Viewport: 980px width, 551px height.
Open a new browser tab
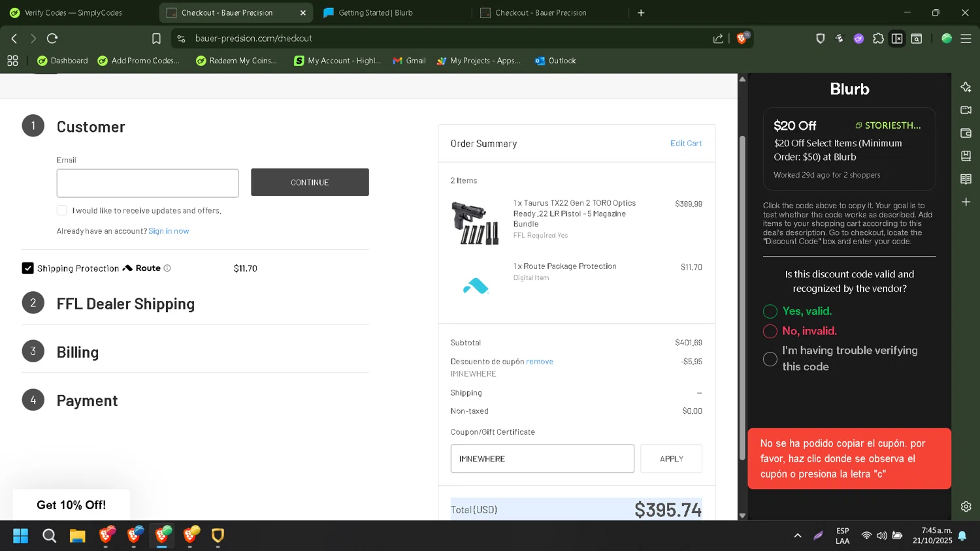(641, 12)
